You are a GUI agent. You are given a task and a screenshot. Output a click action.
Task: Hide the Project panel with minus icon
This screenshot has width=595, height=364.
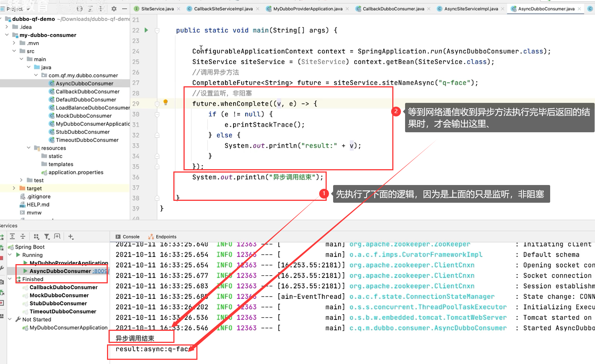[124, 9]
